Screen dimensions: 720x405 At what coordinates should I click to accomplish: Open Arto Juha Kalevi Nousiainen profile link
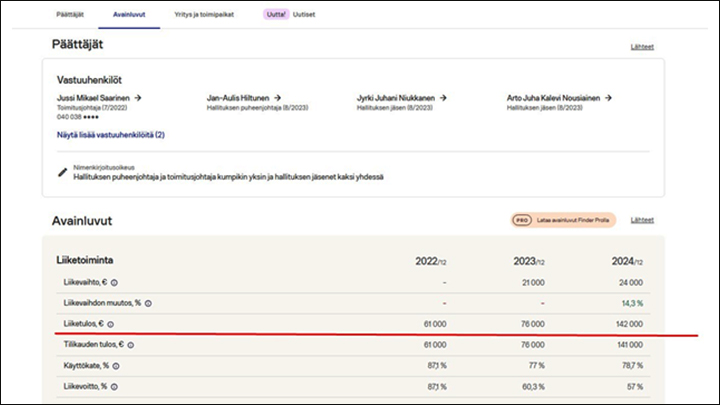[x=558, y=98]
